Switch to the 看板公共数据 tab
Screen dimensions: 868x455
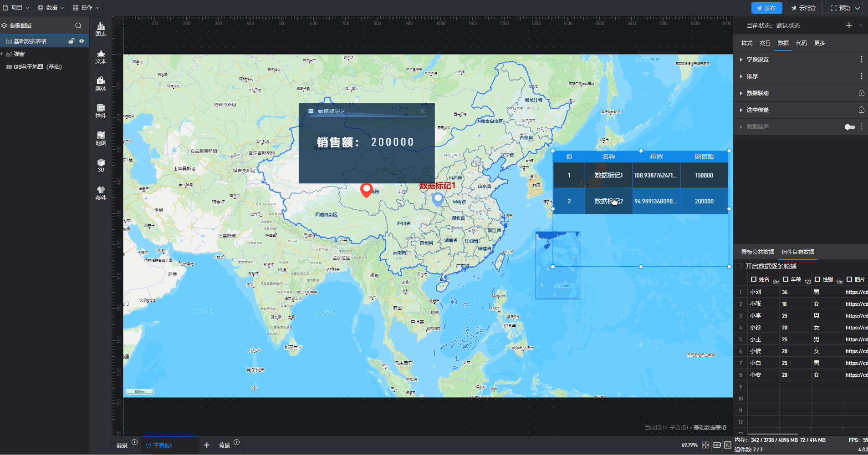click(x=757, y=252)
